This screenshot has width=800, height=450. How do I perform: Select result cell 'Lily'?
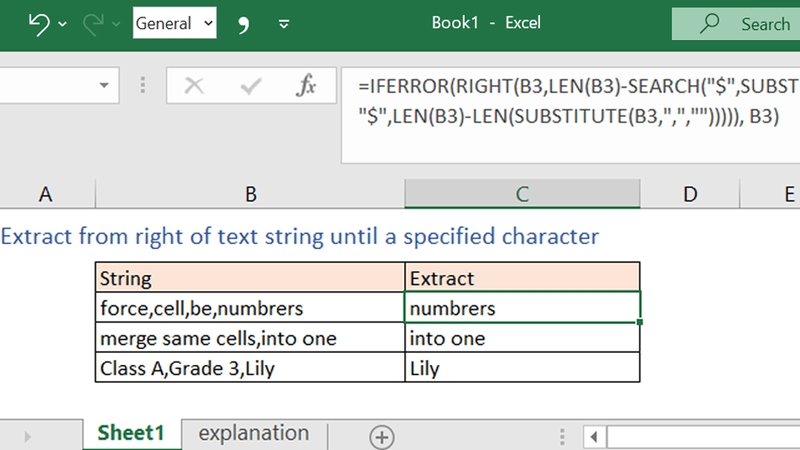pyautogui.click(x=522, y=368)
